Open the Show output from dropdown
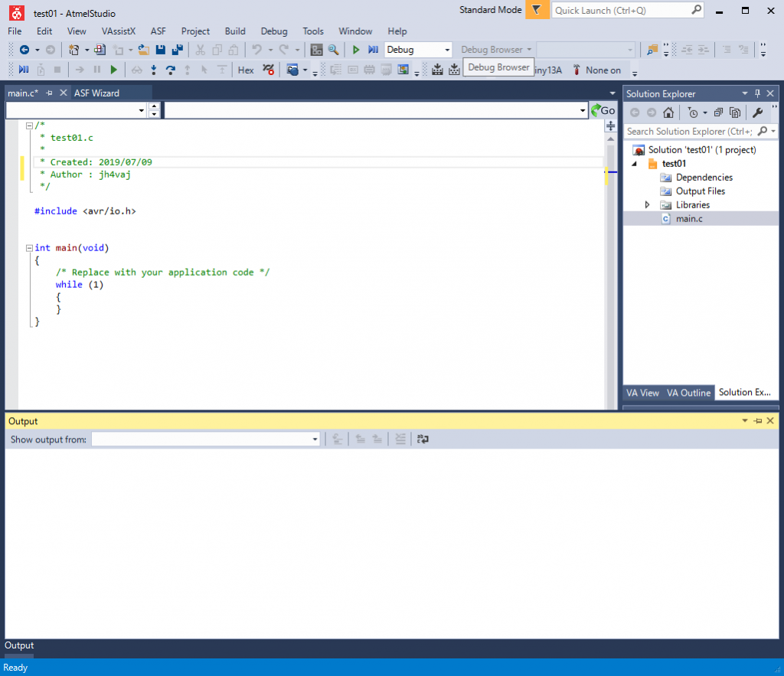Image resolution: width=784 pixels, height=676 pixels. [x=315, y=439]
